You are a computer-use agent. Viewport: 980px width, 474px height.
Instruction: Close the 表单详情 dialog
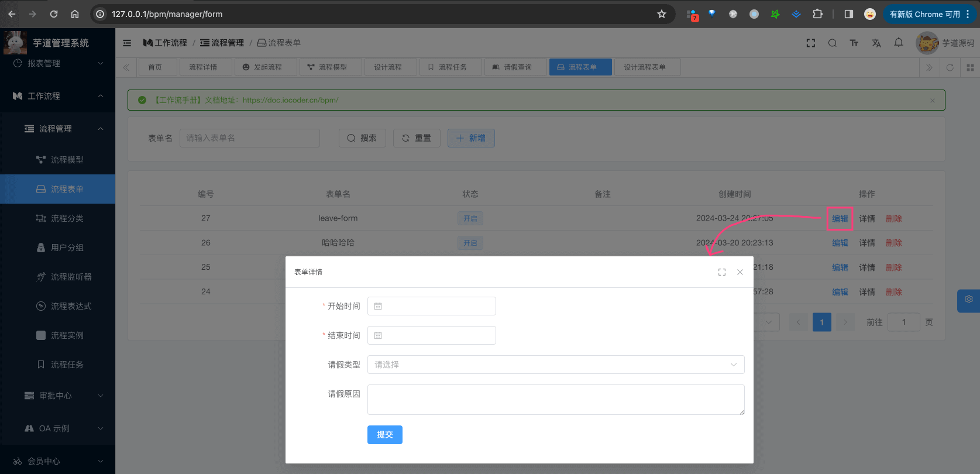[x=740, y=272]
